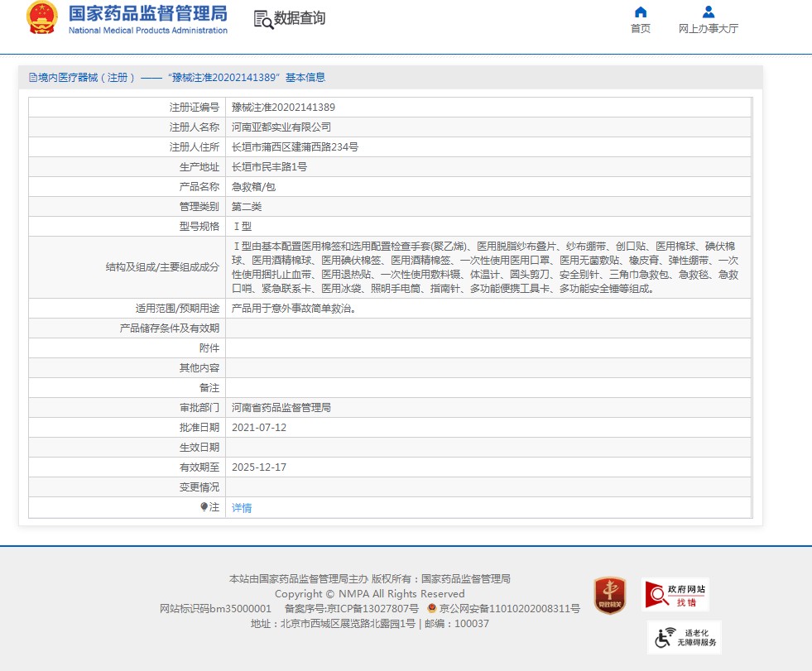This screenshot has width=812, height=671.
Task: Select 长垣市民丰路1号 production address
Action: [269, 166]
